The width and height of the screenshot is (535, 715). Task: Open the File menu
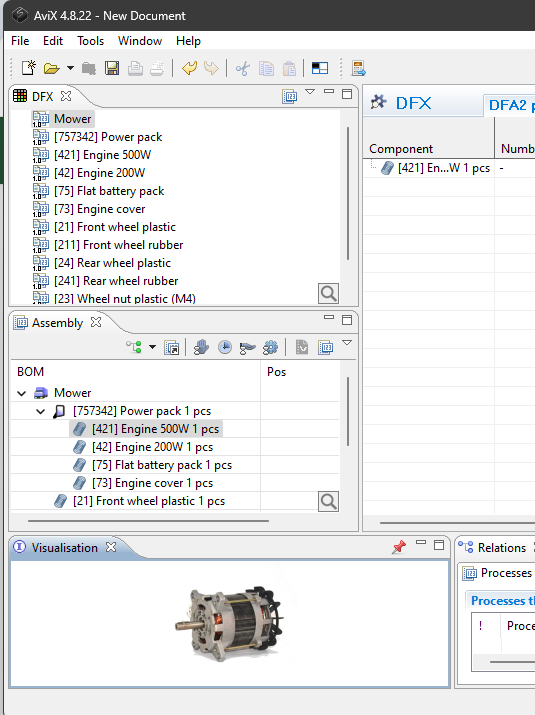pos(20,41)
